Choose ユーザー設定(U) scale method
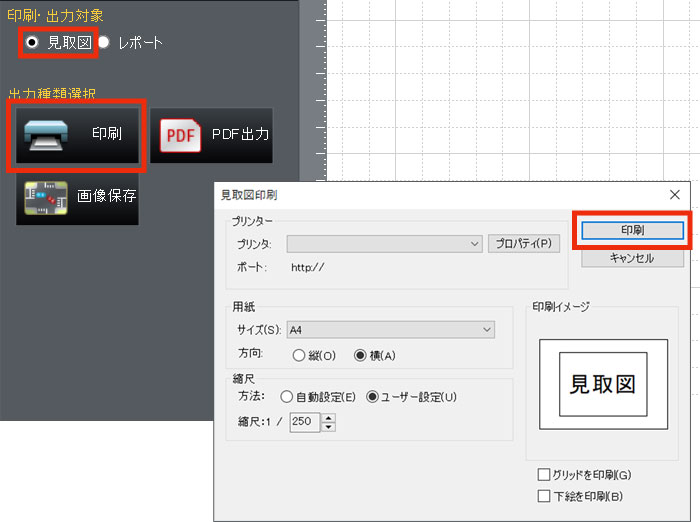Screen dimensions: 700x522 372,397
